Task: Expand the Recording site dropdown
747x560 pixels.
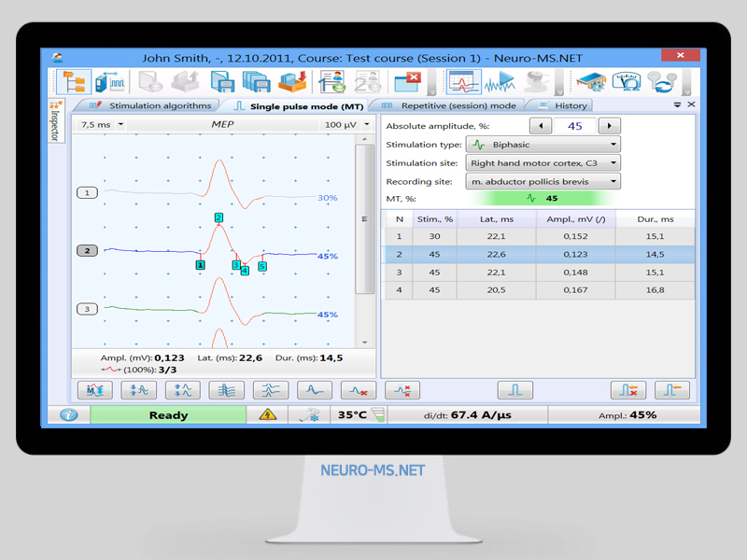Action: 543,181
